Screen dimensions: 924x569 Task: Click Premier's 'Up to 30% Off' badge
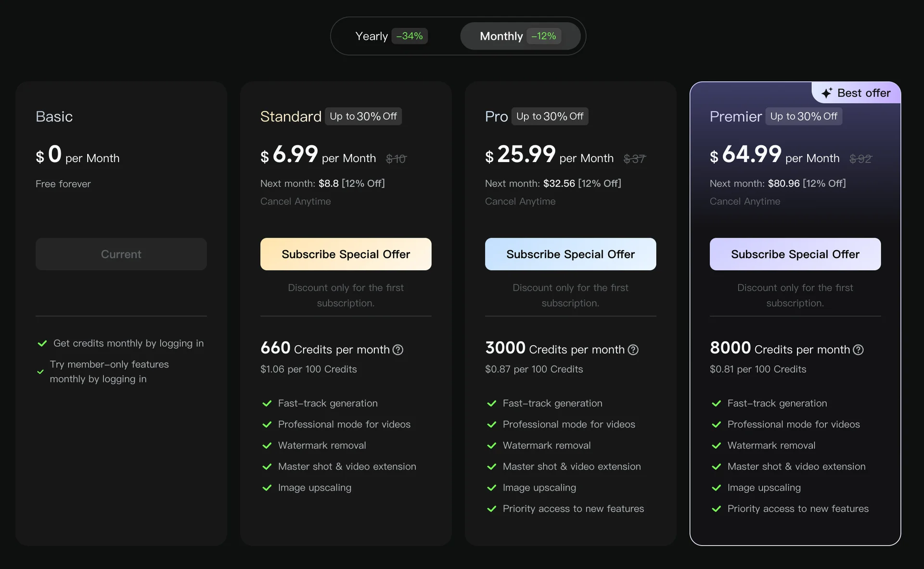pyautogui.click(x=804, y=116)
